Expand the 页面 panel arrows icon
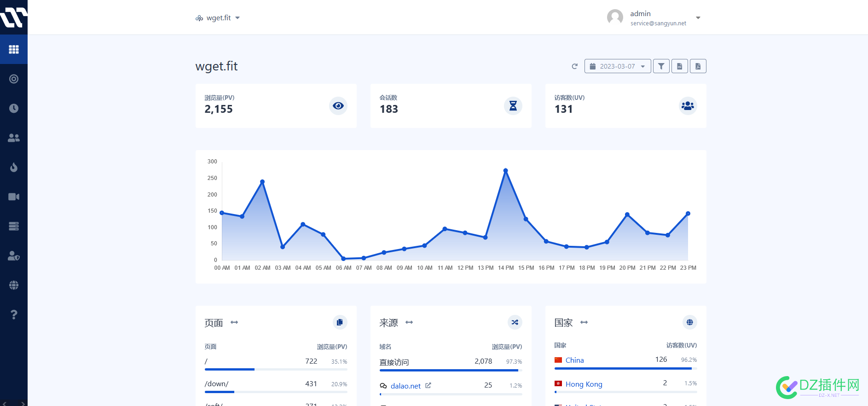Screen dimensions: 868x406 coord(234,322)
